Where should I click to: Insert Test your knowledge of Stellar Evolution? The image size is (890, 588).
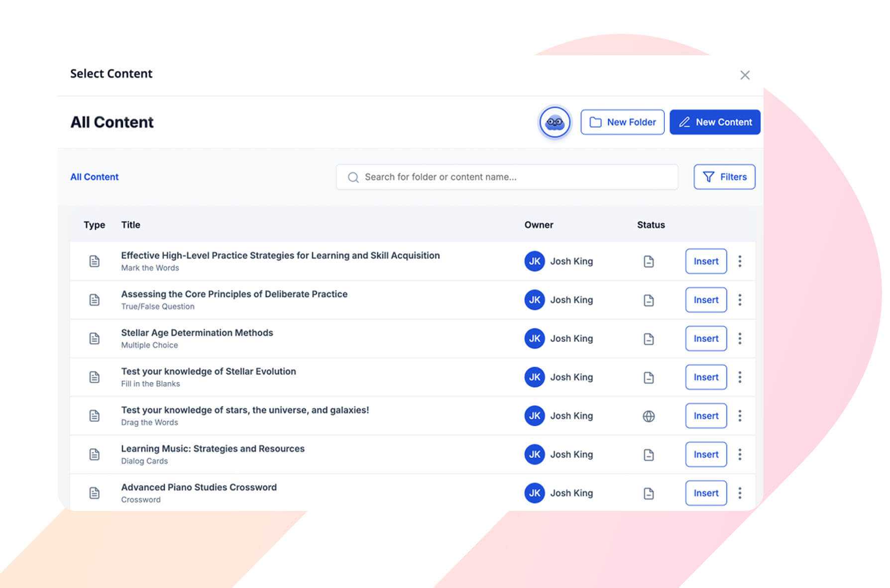click(x=705, y=377)
